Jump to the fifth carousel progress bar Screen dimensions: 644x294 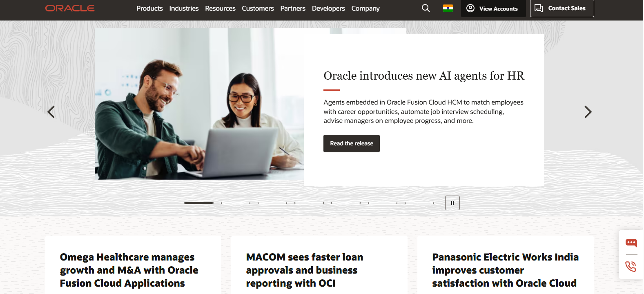click(x=346, y=203)
